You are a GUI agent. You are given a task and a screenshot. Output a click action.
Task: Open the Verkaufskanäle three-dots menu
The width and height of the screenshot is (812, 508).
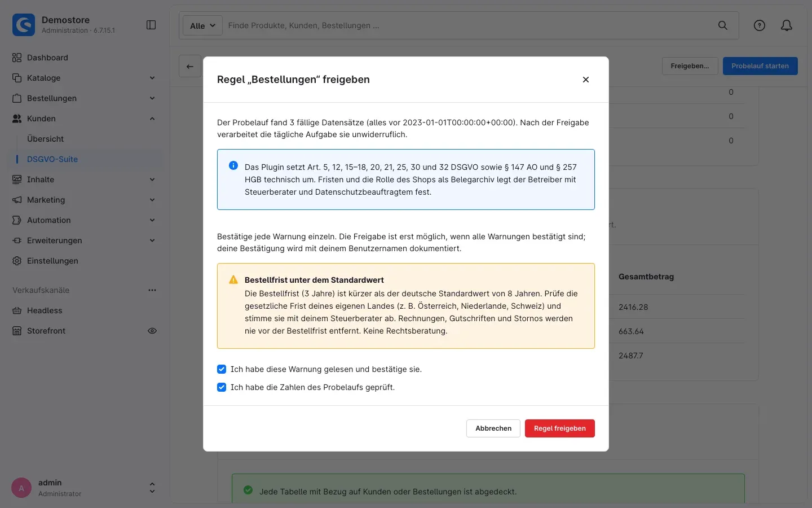152,290
